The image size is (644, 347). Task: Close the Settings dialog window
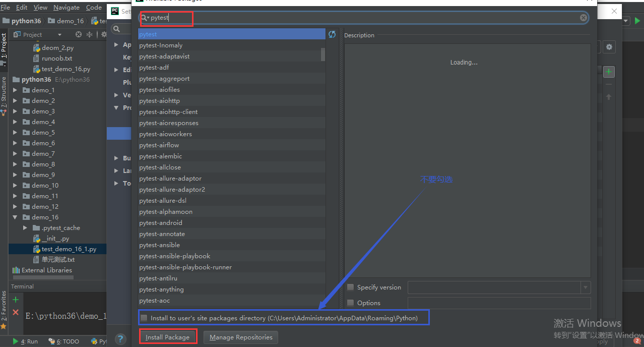(x=614, y=11)
